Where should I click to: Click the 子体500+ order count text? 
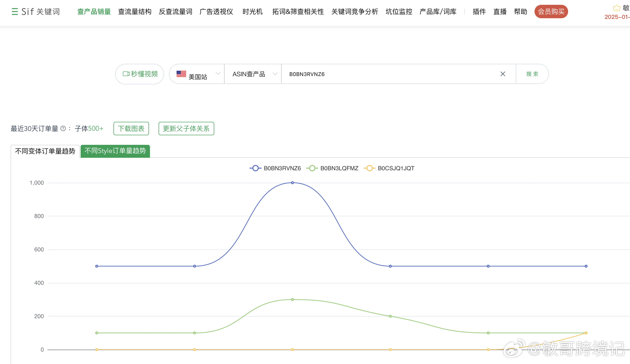89,129
